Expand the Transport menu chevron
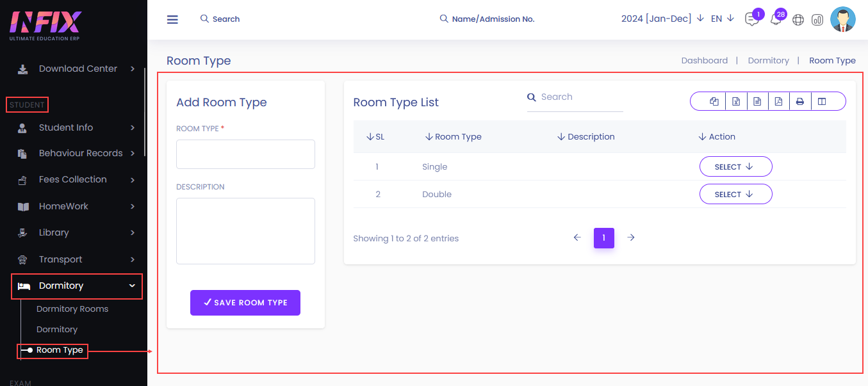This screenshot has width=868, height=386. pos(133,259)
